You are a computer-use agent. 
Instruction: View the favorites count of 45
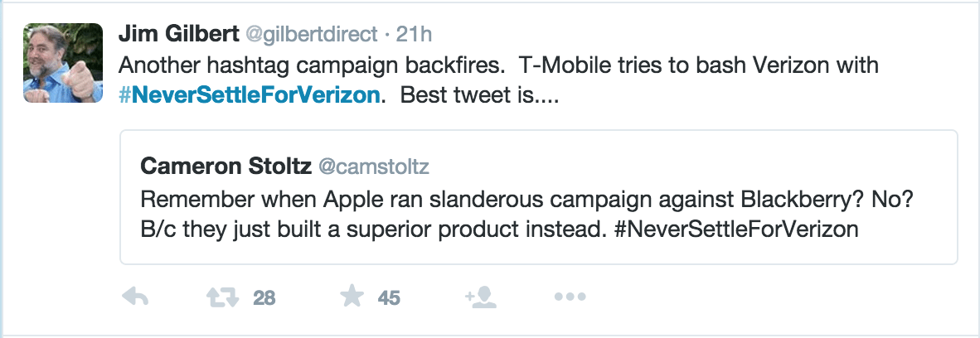click(x=389, y=297)
